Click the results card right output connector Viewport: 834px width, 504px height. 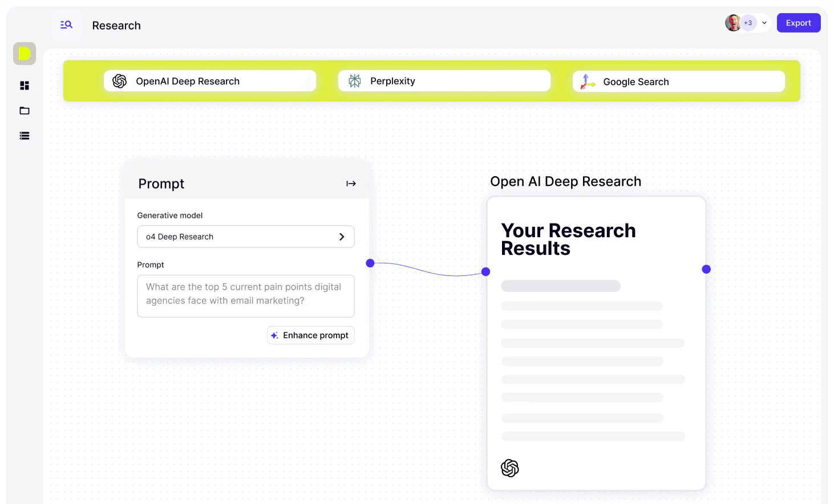point(706,269)
